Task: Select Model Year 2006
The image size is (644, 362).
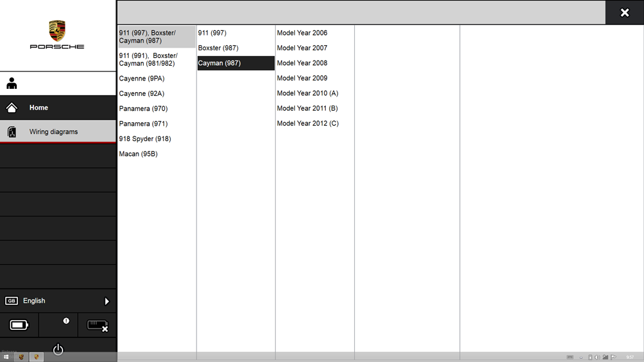Action: 315,33
